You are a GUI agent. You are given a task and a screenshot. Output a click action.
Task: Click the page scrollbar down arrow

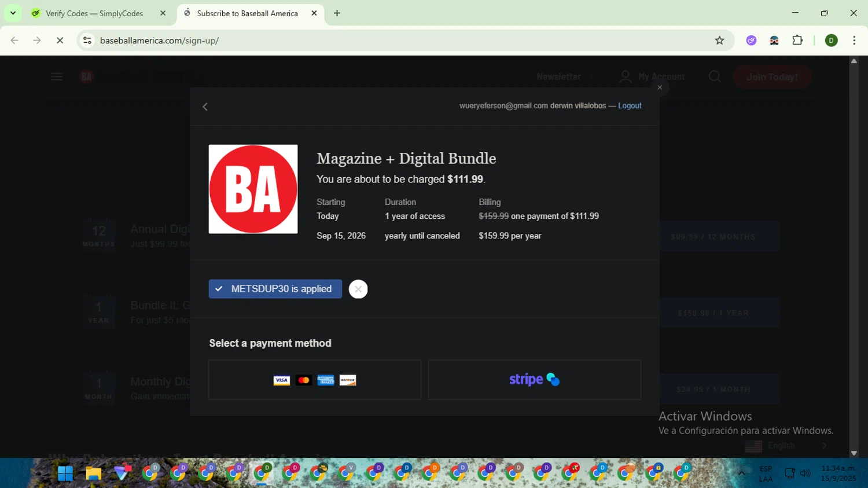(x=854, y=453)
